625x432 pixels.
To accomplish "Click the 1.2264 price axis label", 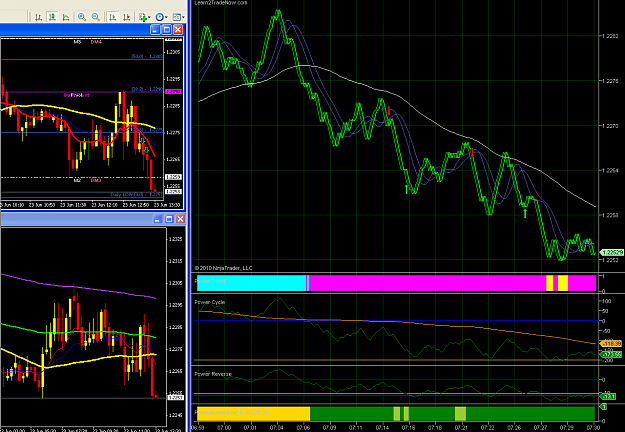I will [610, 171].
